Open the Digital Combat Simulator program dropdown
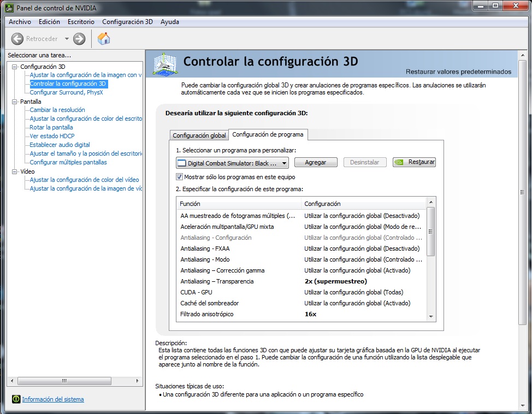Viewport: 532px width, 414px height. [233, 163]
